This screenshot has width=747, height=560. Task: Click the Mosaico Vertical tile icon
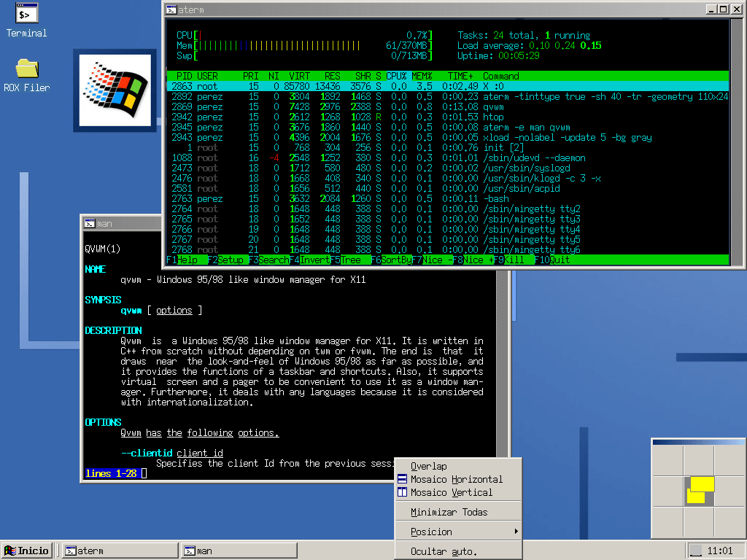[402, 492]
